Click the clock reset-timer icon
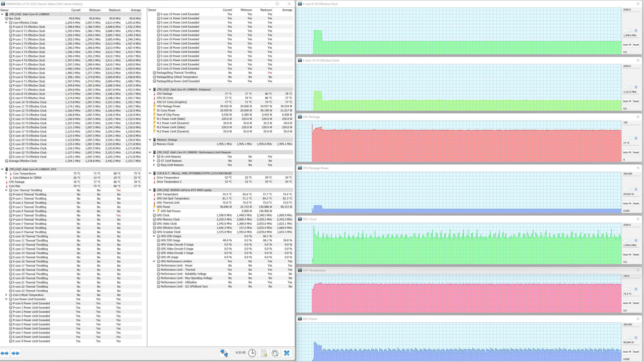 [252, 353]
